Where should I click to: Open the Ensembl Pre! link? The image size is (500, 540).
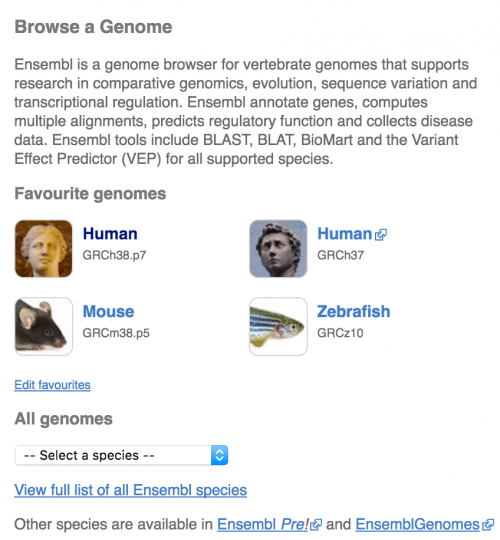(x=263, y=525)
